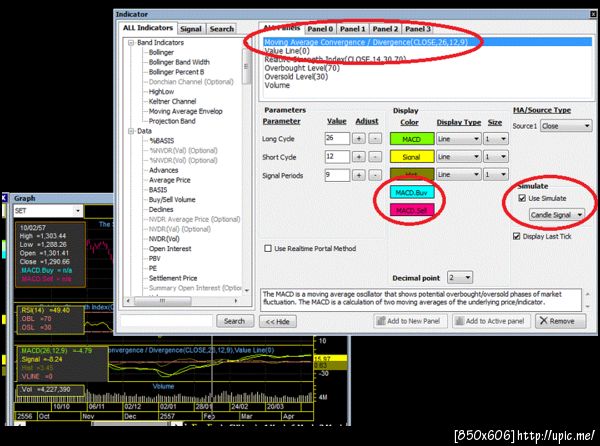Open the Decimal point dropdown

pos(460,277)
